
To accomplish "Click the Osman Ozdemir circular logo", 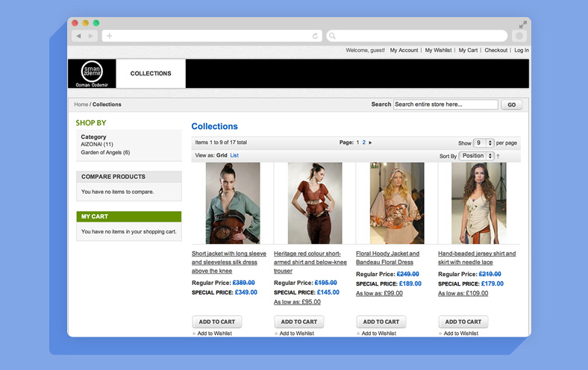I will (92, 72).
